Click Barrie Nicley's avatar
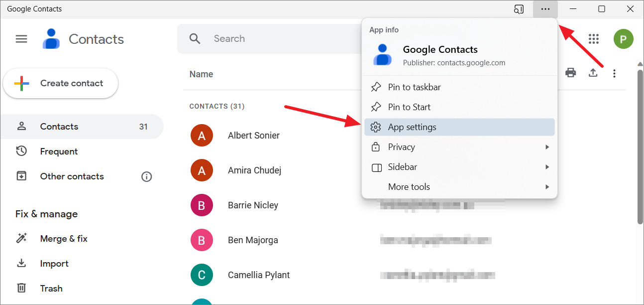644x305 pixels. coord(202,205)
